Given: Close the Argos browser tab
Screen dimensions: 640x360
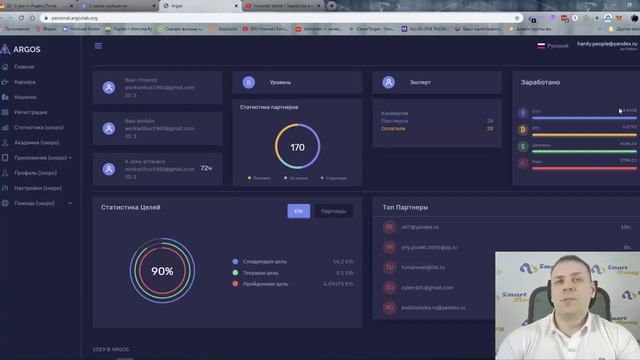Looking at the screenshot, I should pyautogui.click(x=236, y=6).
